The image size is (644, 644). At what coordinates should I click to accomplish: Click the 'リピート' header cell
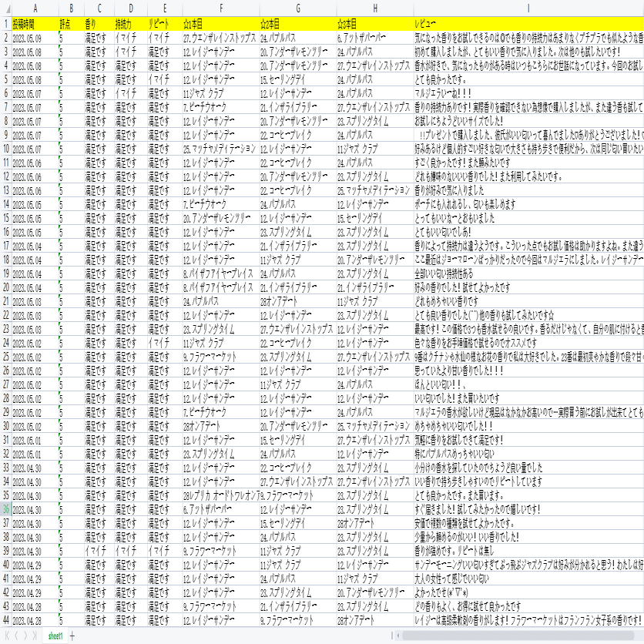point(165,24)
